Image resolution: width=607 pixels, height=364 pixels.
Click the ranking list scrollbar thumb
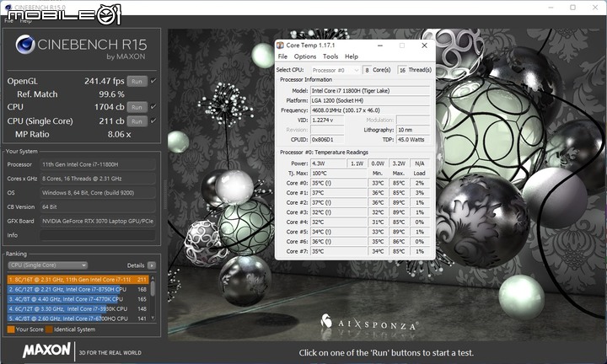coord(153,288)
